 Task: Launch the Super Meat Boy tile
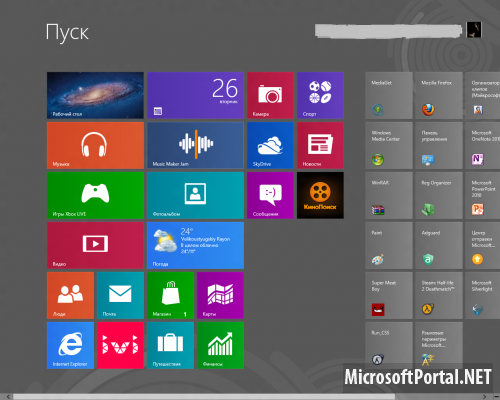(389, 295)
